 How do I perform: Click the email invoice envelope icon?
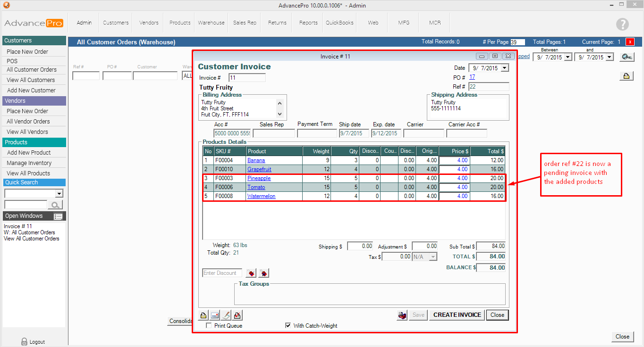click(215, 315)
